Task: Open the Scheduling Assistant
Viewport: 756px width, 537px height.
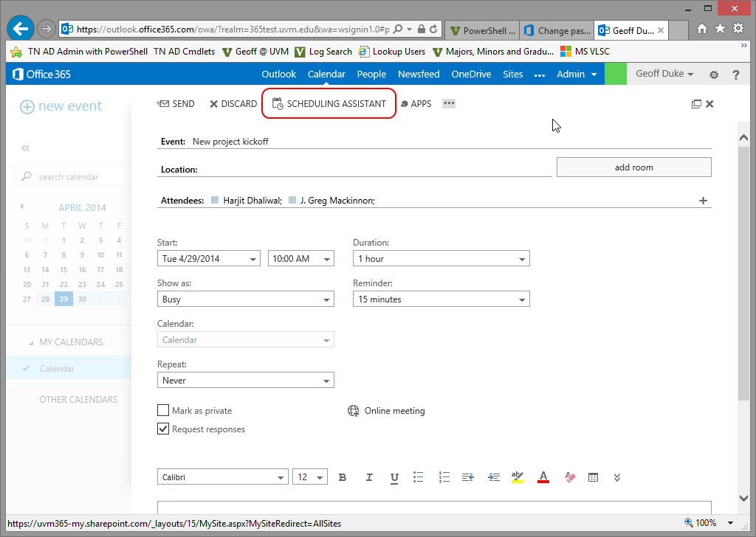Action: click(x=329, y=104)
